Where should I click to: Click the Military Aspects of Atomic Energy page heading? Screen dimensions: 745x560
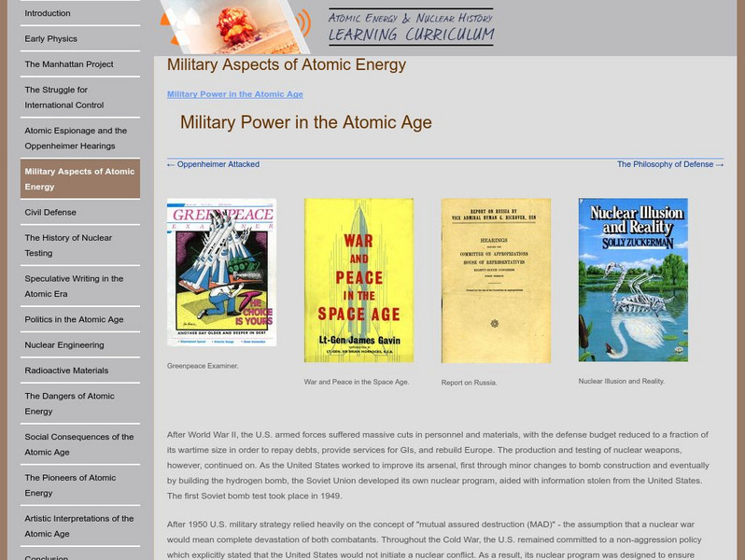[287, 64]
